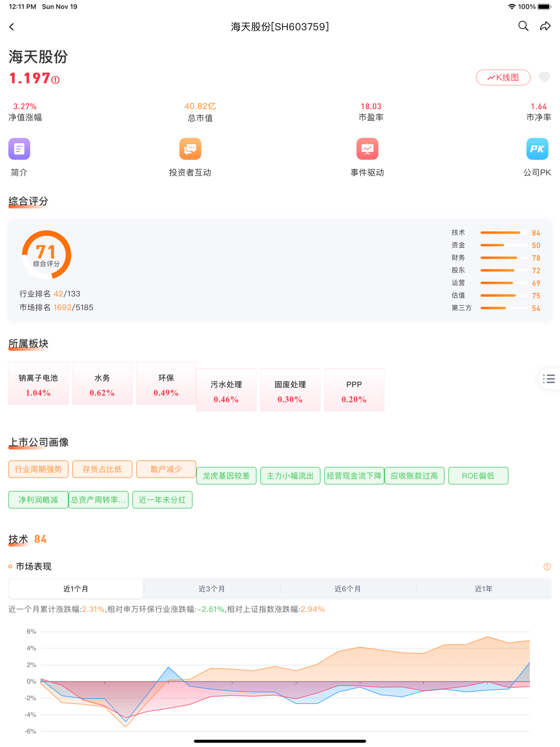The width and height of the screenshot is (560, 747).
Task: Tap the ROE偏低 tag
Action: 478,476
